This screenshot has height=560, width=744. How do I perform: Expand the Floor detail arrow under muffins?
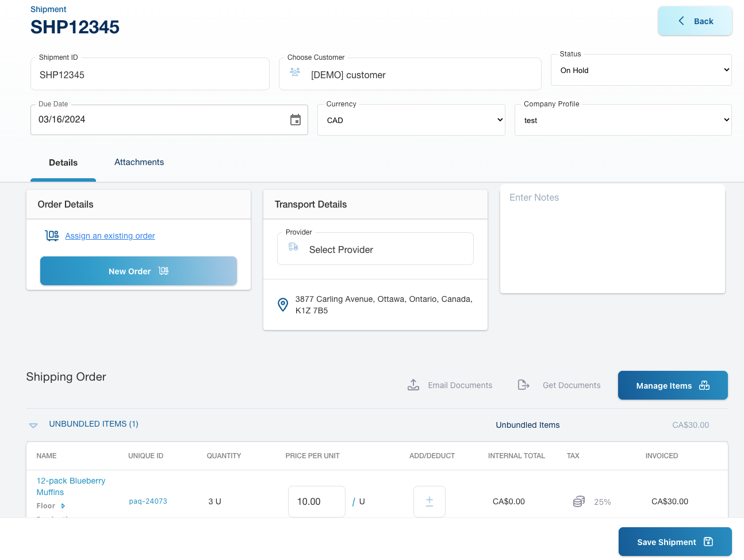pyautogui.click(x=63, y=506)
